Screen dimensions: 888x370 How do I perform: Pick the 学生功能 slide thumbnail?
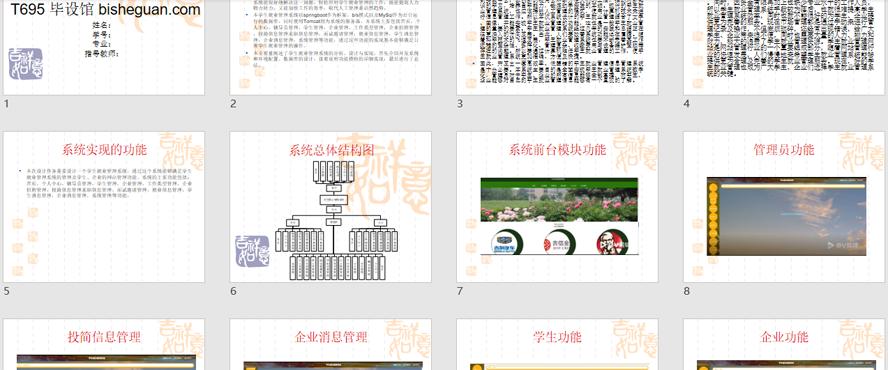[557, 345]
